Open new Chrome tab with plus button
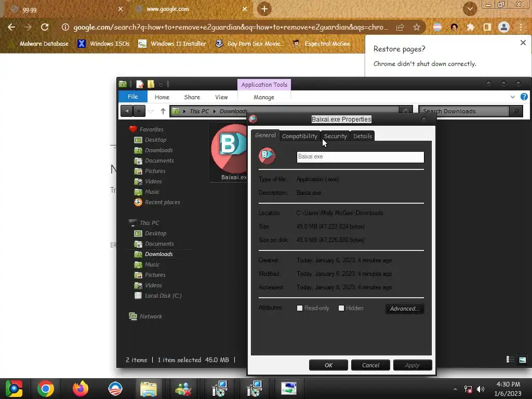This screenshot has height=399, width=532. 264,9
